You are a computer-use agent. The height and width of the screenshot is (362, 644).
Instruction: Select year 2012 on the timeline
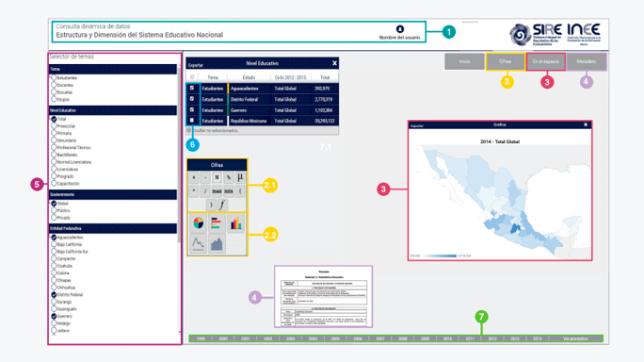coord(492,338)
